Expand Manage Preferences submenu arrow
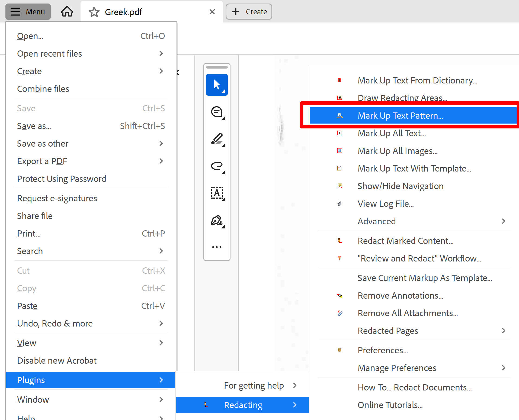The width and height of the screenshot is (519, 420). point(504,368)
